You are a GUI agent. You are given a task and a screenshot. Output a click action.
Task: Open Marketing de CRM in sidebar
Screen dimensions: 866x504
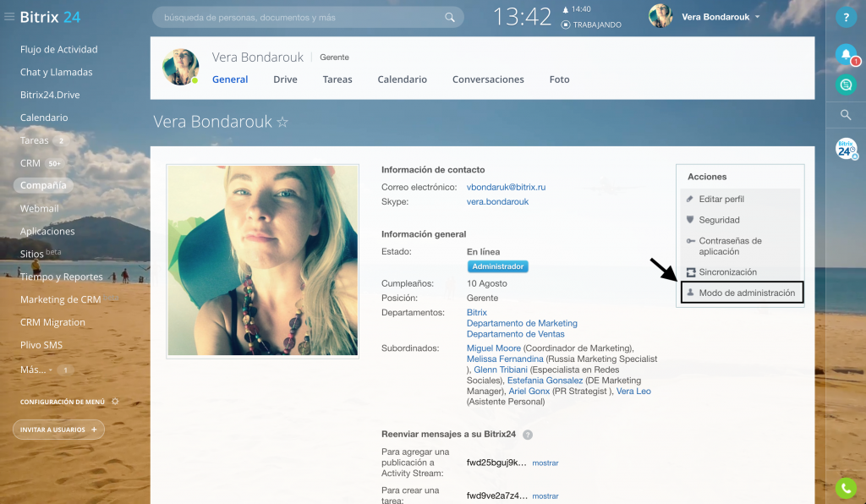point(60,299)
